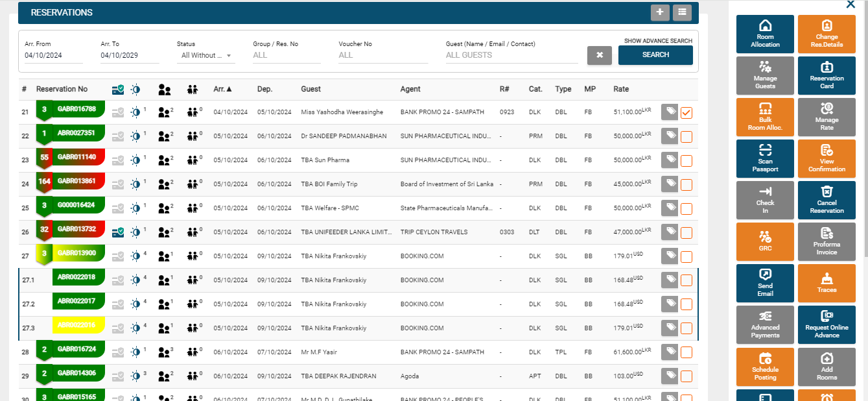The width and height of the screenshot is (868, 401).
Task: Open Proforma Invoice
Action: 827,242
